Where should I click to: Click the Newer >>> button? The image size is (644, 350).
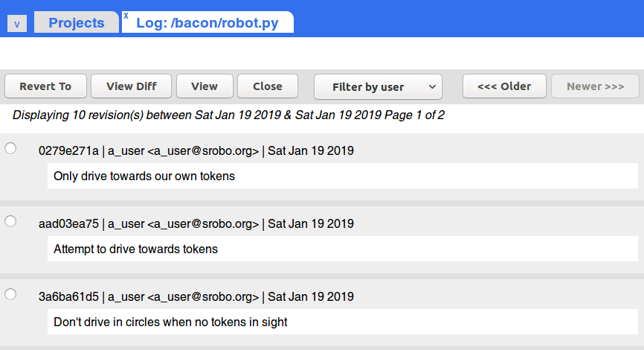point(595,86)
